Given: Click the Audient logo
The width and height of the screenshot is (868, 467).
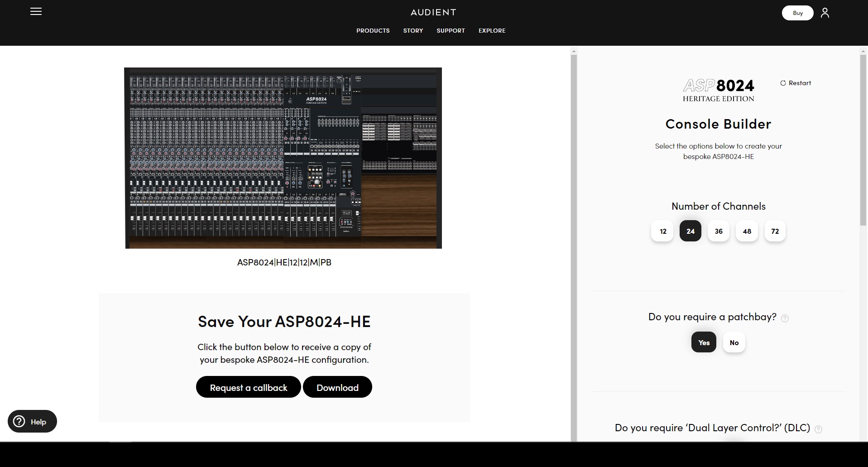Looking at the screenshot, I should point(433,12).
